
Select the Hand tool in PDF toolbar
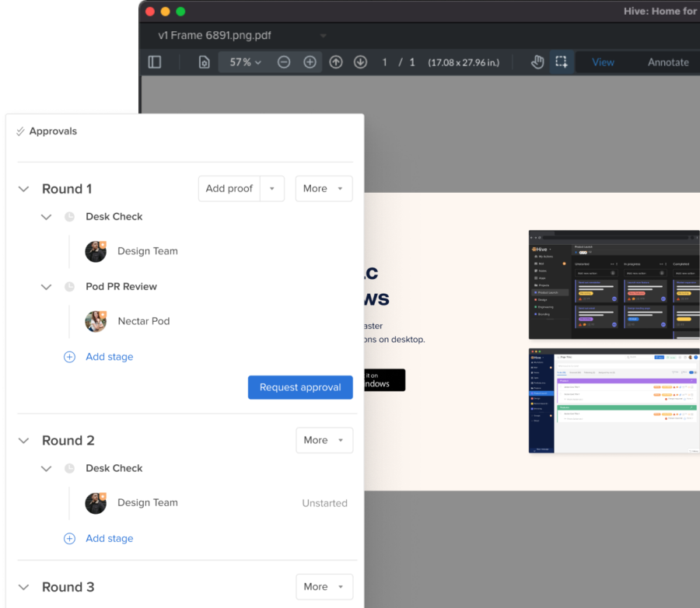coord(536,61)
